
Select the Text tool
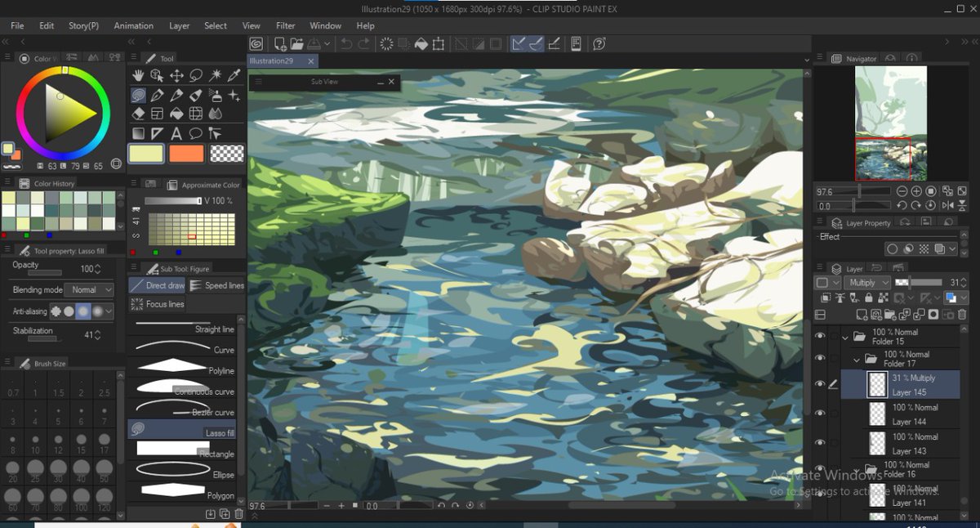tap(176, 133)
